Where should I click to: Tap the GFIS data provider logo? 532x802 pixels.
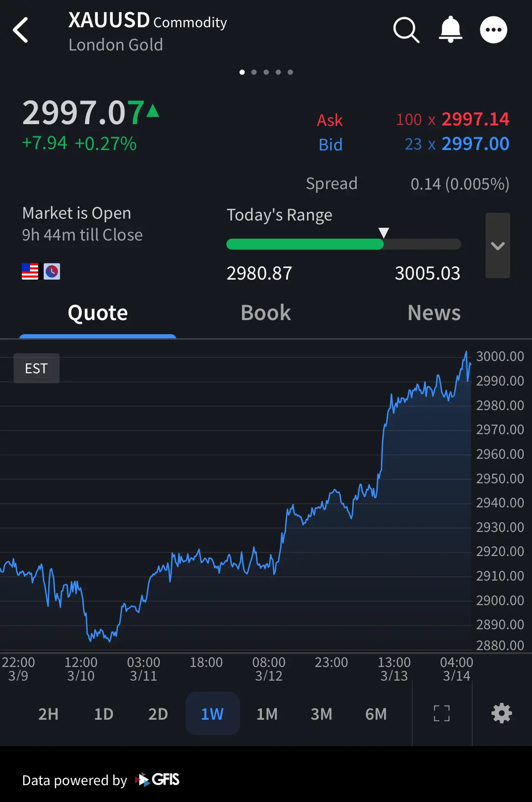[x=157, y=780]
